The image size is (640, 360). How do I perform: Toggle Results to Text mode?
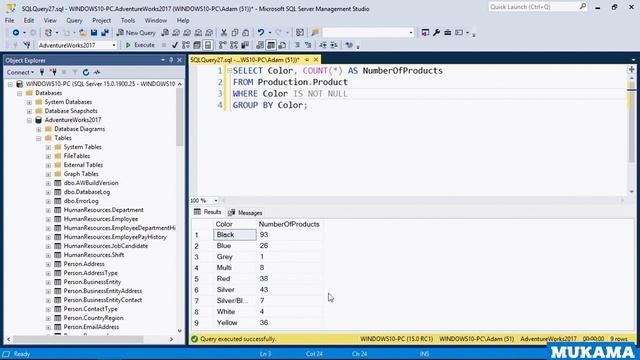(x=260, y=45)
